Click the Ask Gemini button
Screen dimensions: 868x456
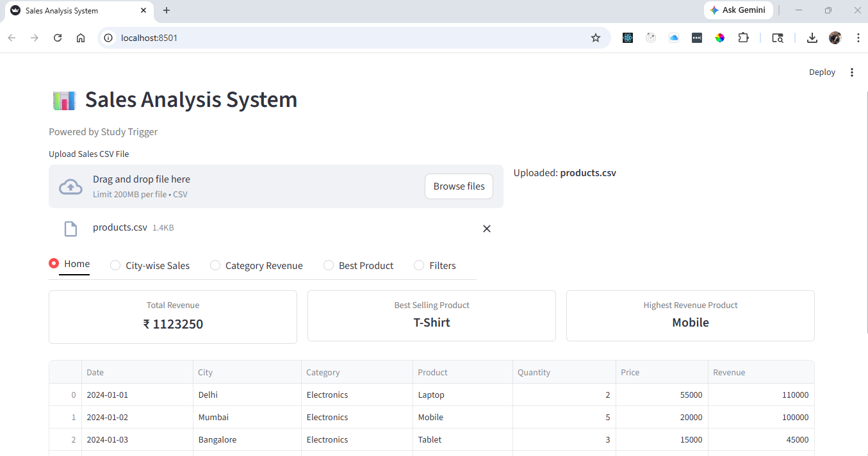[738, 10]
